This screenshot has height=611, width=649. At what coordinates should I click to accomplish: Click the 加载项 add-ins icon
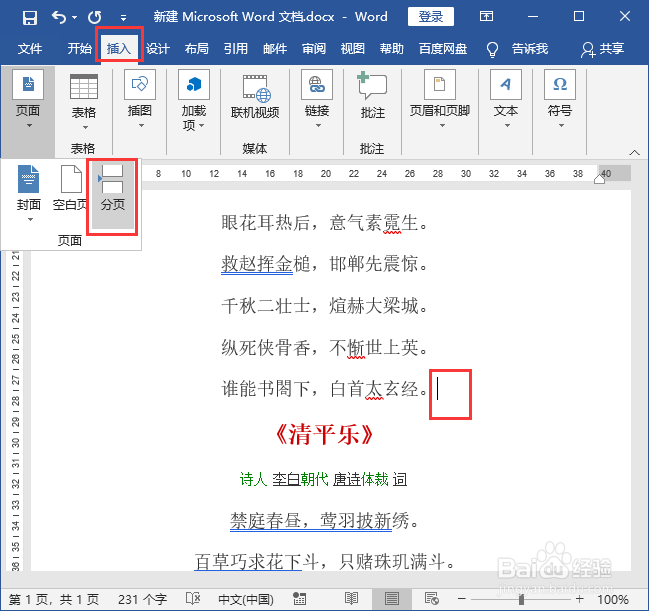pyautogui.click(x=194, y=84)
